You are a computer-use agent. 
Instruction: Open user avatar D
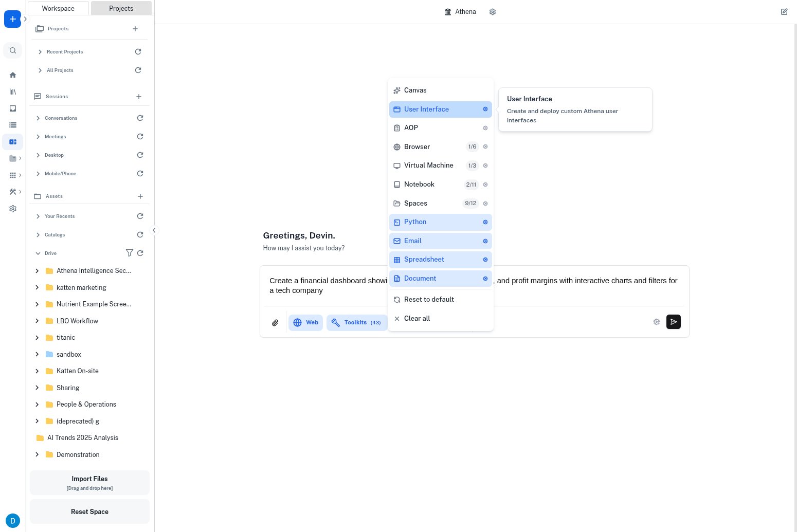click(13, 521)
